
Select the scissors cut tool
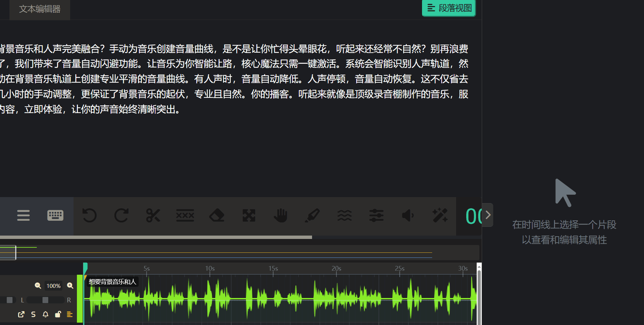click(x=153, y=215)
